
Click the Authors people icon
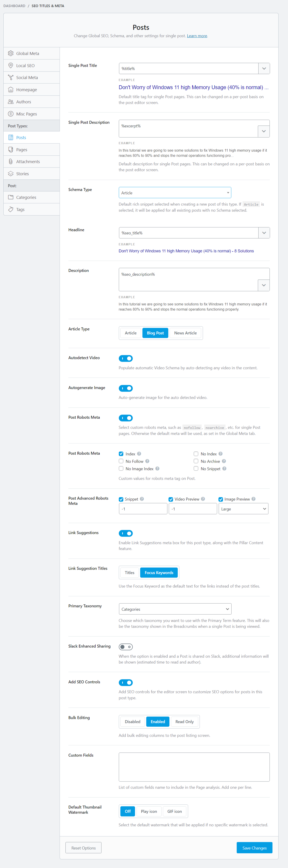click(x=11, y=102)
